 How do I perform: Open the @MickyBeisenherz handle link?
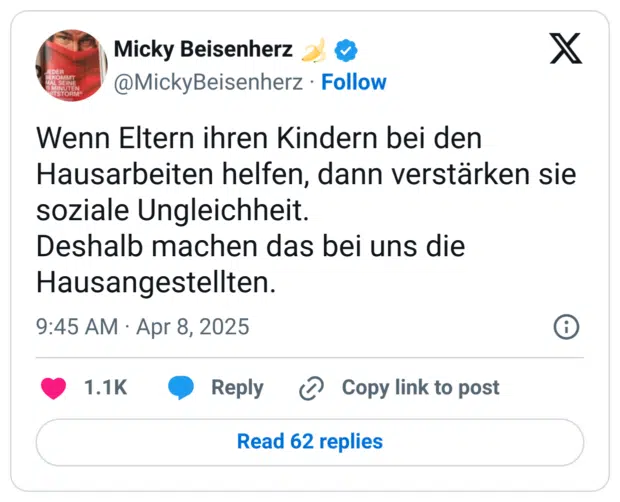point(208,83)
